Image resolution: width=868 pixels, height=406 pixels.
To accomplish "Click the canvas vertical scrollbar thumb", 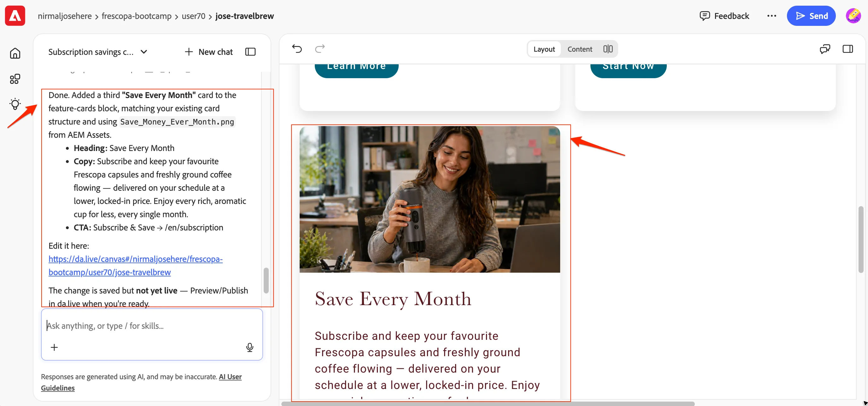I will click(861, 239).
